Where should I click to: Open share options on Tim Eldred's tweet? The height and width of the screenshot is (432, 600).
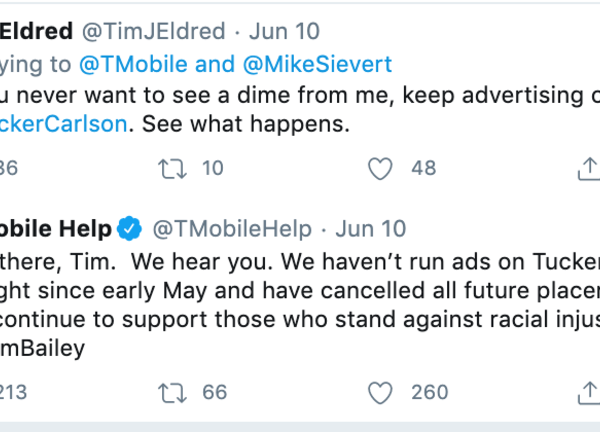click(x=587, y=169)
